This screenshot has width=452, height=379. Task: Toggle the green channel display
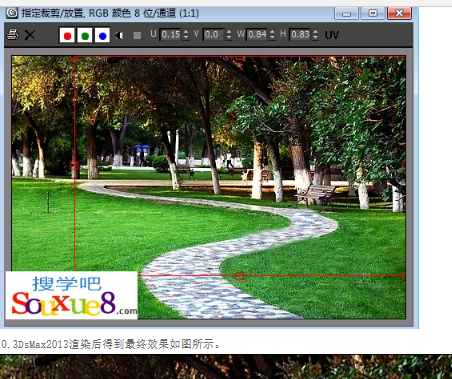pos(85,35)
